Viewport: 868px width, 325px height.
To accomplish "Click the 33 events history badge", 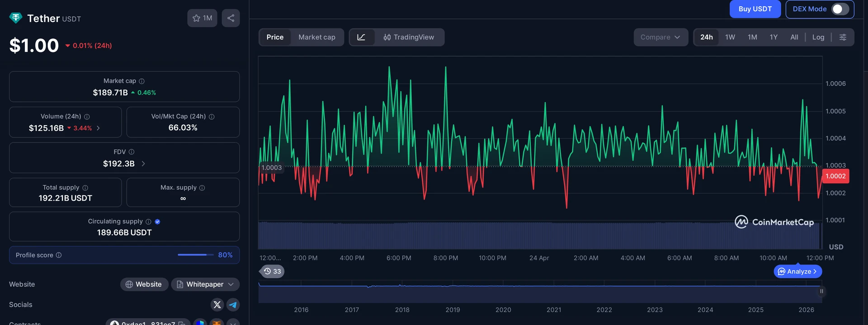I will click(272, 271).
